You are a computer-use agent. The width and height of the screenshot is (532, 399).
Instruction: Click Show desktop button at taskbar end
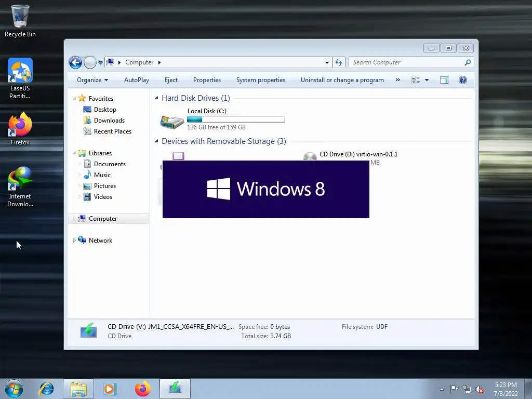[528, 389]
